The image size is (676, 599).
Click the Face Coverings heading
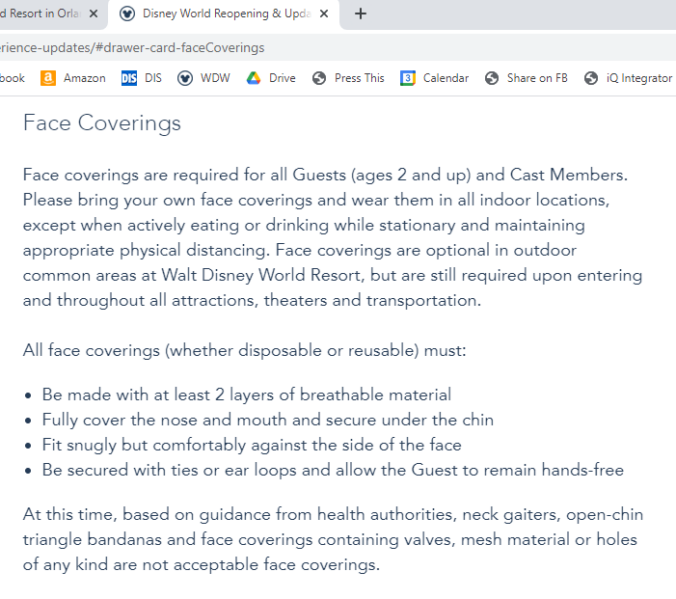point(102,123)
